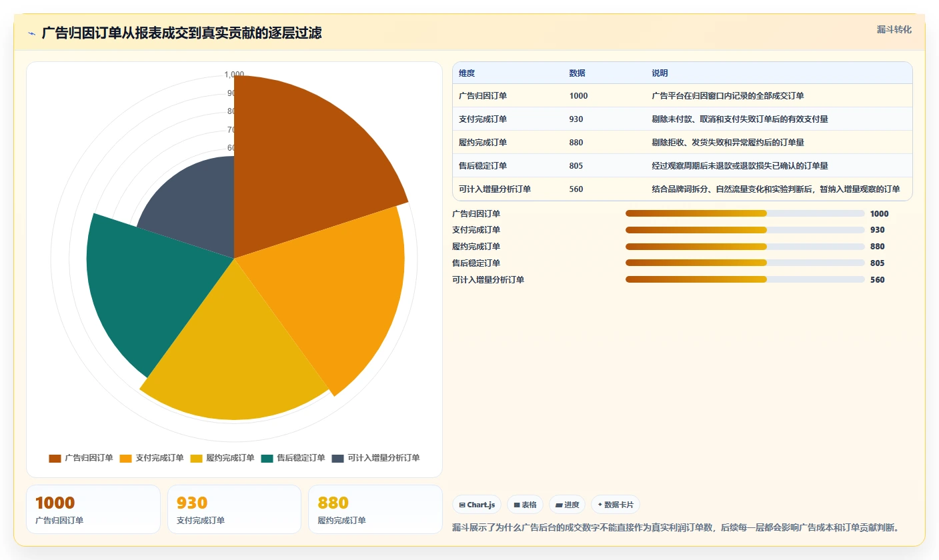939x560 pixels.
Task: Click the 805 value in the table
Action: coord(576,166)
